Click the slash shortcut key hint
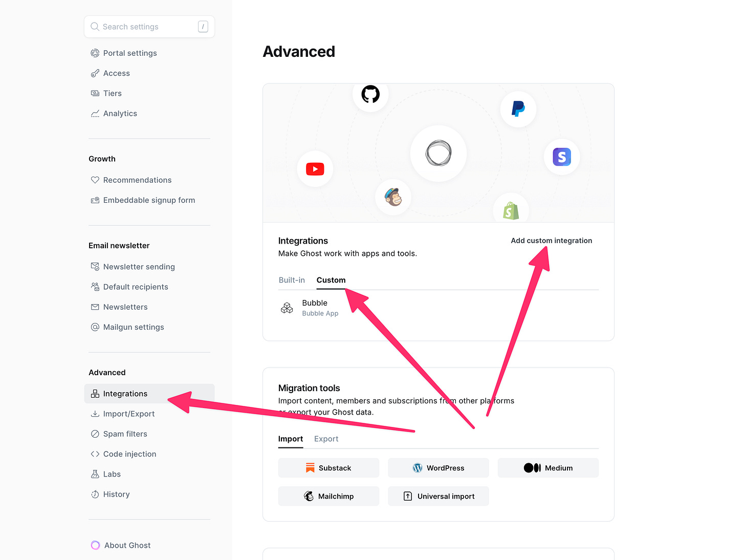 click(x=203, y=27)
